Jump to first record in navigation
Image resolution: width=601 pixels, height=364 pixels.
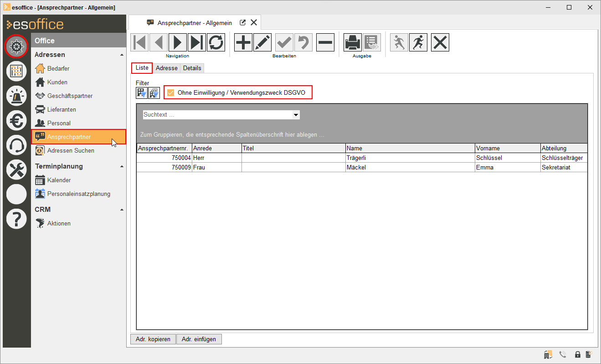pyautogui.click(x=139, y=42)
